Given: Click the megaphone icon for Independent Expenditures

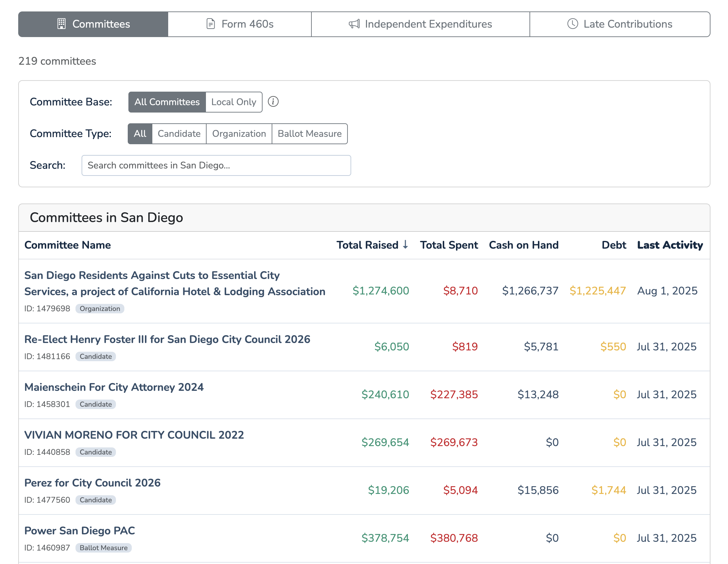Looking at the screenshot, I should tap(354, 24).
